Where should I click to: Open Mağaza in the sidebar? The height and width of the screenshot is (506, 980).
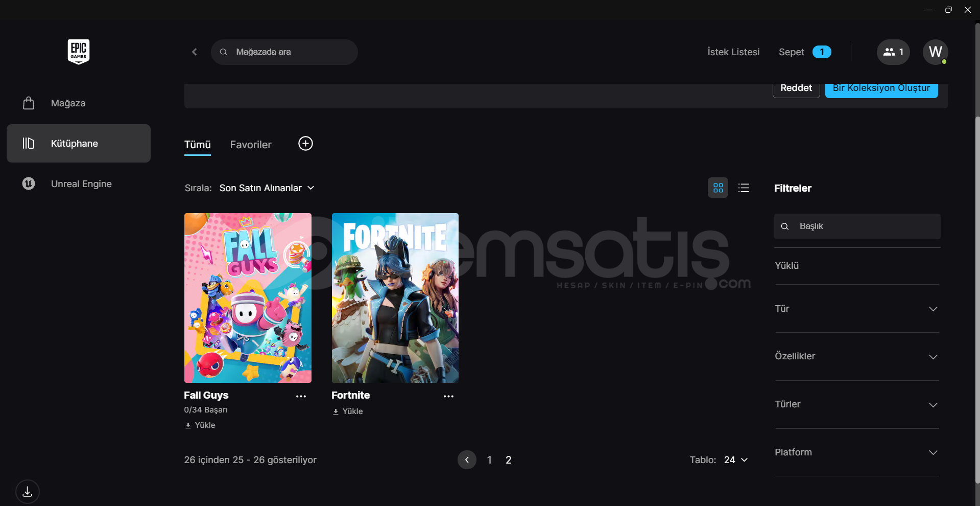tap(79, 103)
